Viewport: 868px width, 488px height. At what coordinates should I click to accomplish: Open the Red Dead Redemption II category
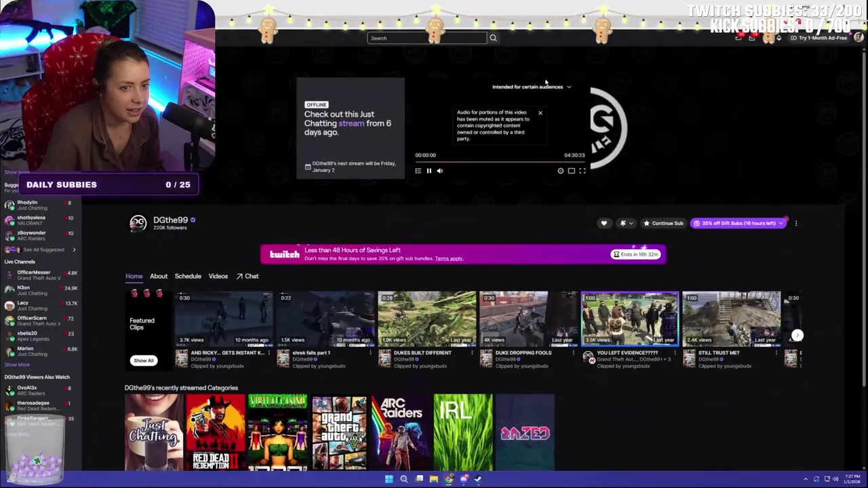pyautogui.click(x=216, y=432)
